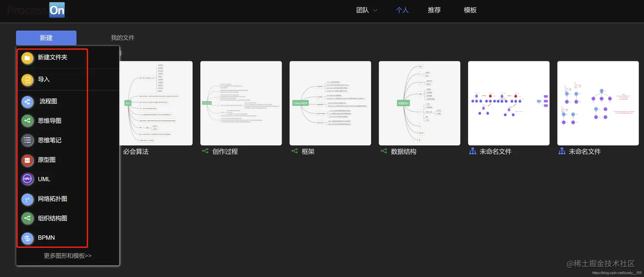Switch to the 模板 section
Viewport: 644px width, 277px height.
coord(470,10)
